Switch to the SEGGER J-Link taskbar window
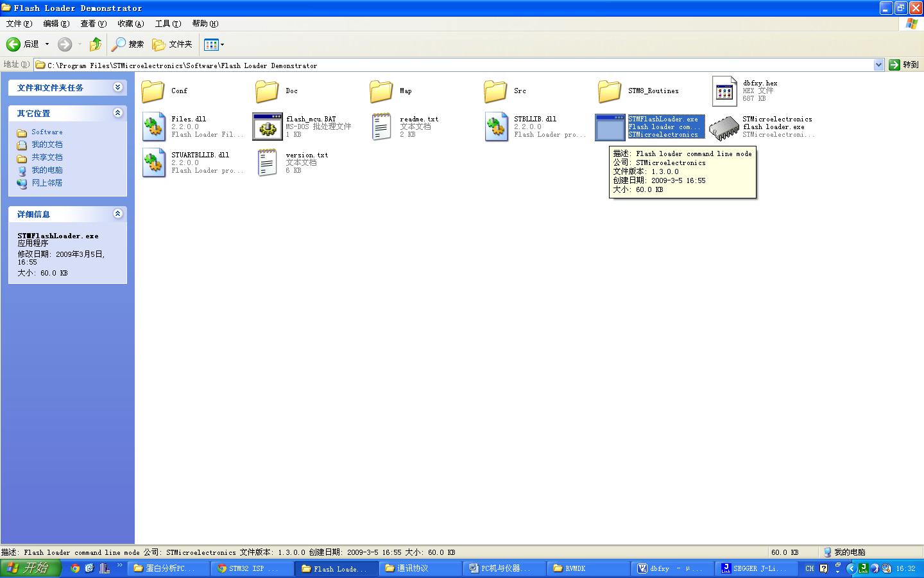This screenshot has width=924, height=578. 757,568
